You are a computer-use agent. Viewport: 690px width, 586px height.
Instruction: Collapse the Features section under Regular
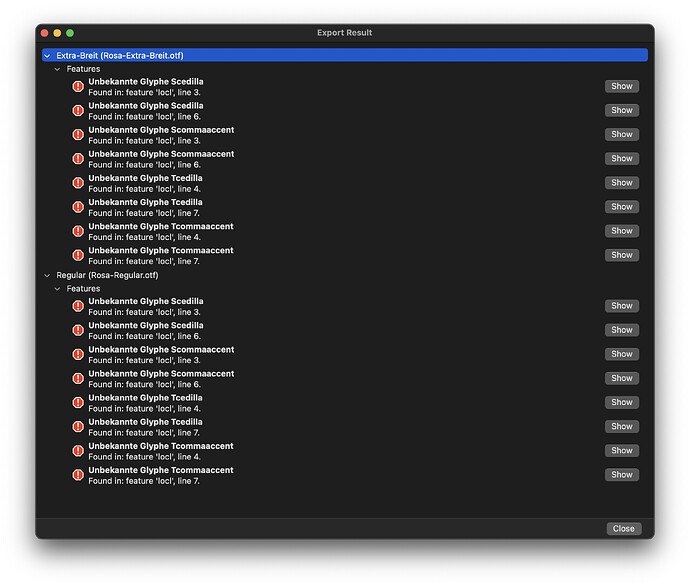click(57, 289)
